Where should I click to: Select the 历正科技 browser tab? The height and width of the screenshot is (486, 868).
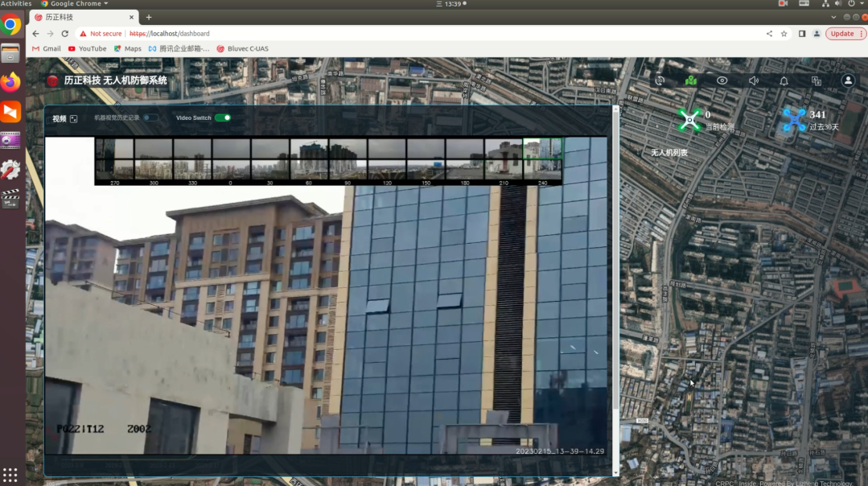80,17
